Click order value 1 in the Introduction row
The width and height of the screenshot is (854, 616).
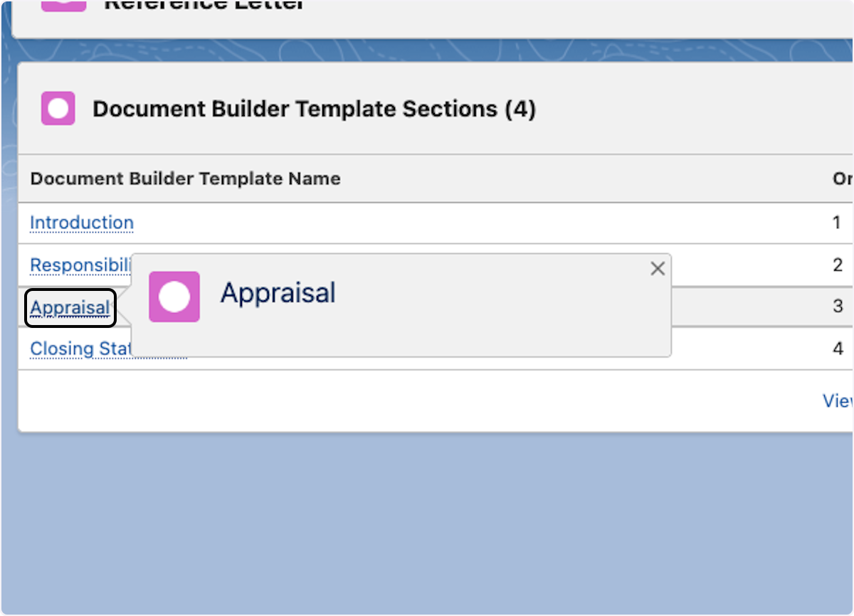tap(837, 223)
